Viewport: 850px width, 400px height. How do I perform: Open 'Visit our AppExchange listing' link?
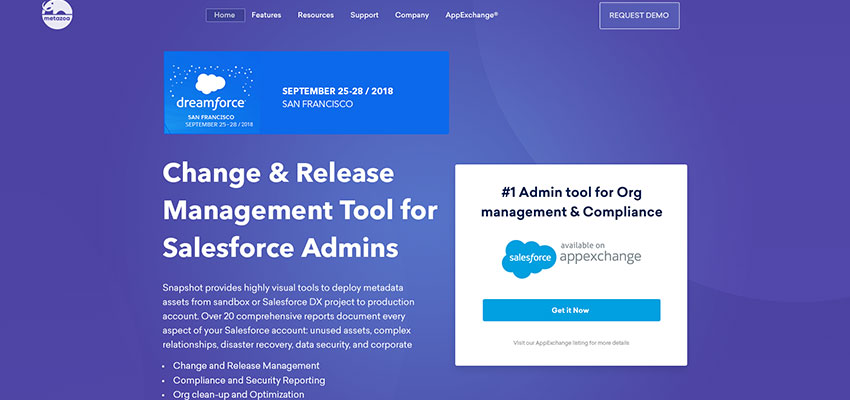[571, 343]
